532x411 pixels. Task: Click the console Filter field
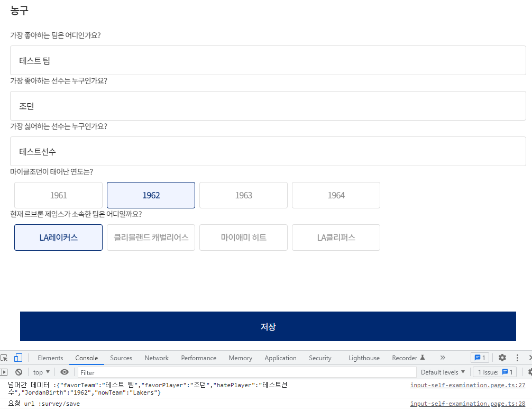[247, 372]
